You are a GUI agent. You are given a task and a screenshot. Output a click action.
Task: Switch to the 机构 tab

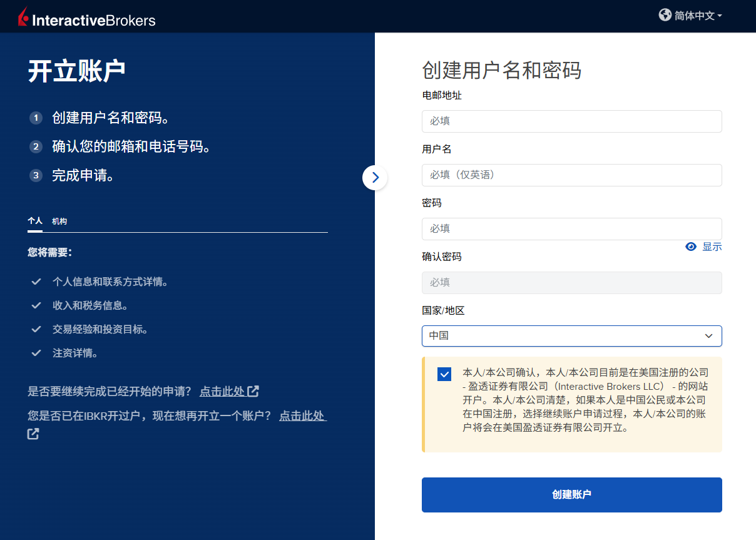point(59,221)
